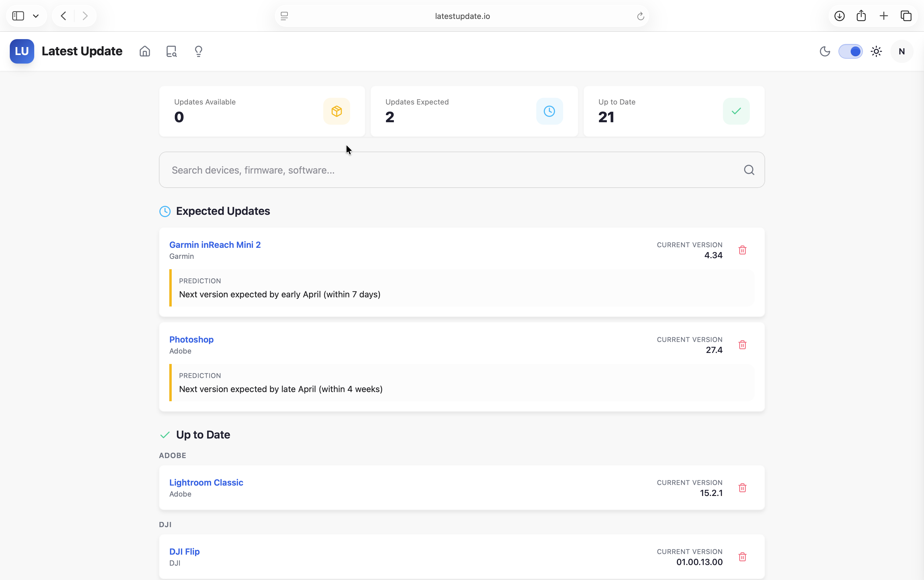Click the Up to Date summary card
This screenshot has width=924, height=580.
[674, 111]
